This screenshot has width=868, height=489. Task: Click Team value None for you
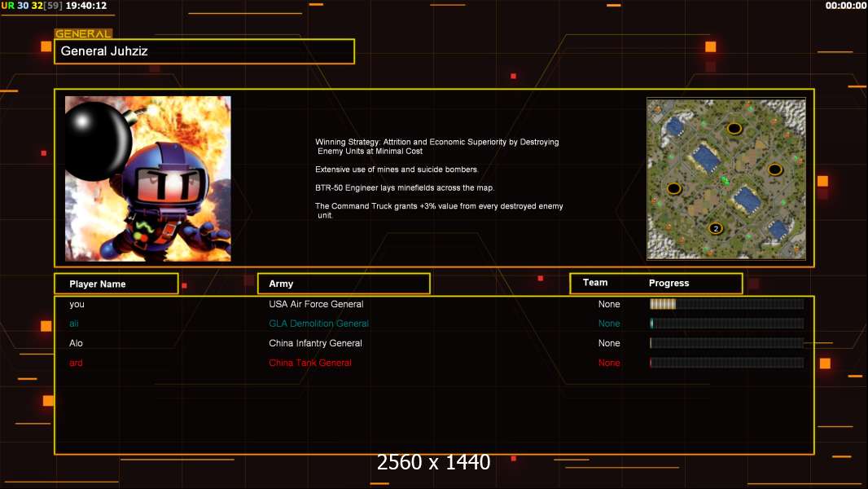click(x=609, y=304)
